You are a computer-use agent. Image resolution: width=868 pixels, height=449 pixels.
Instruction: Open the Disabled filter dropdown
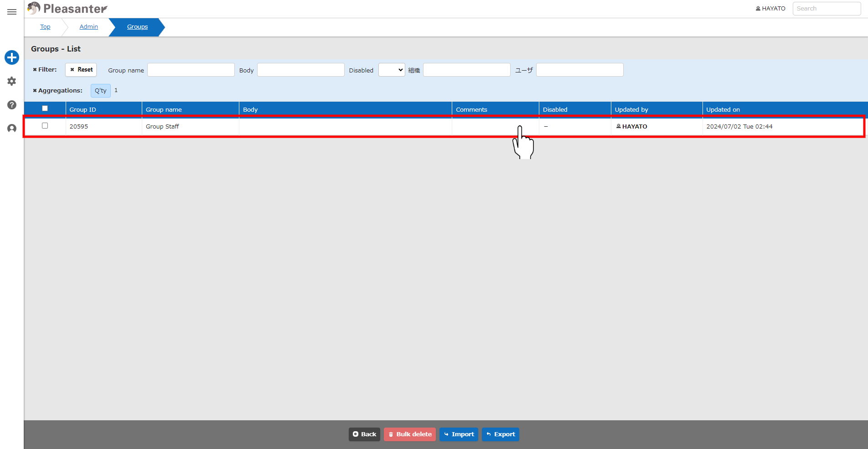click(x=392, y=70)
